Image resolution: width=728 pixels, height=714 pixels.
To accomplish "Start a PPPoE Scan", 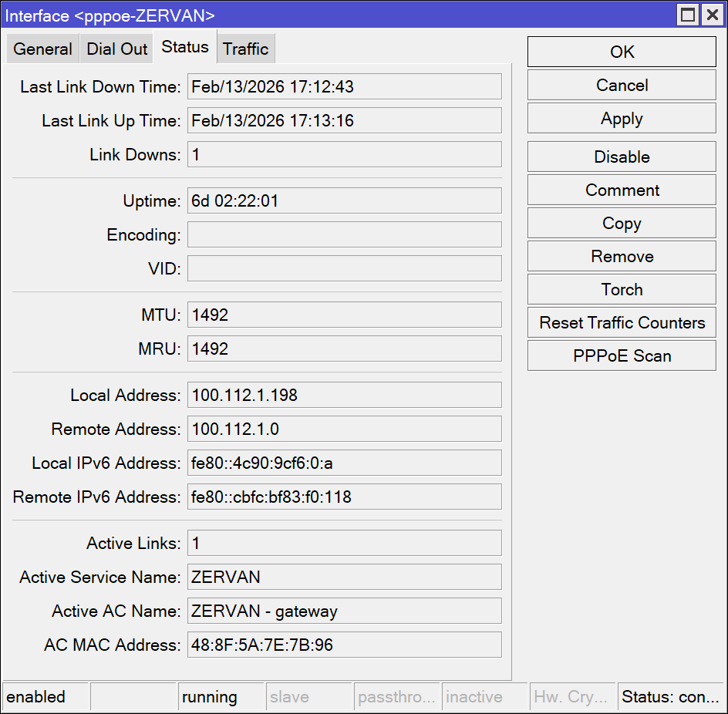I will (x=622, y=355).
